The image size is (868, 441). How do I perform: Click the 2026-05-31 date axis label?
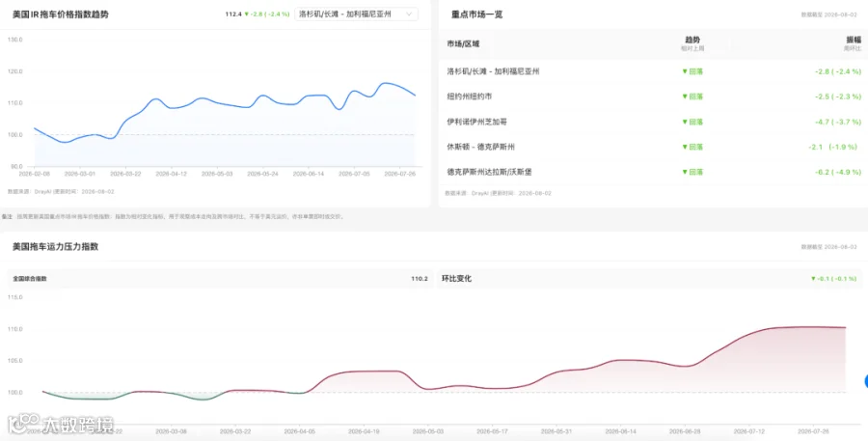click(x=556, y=431)
